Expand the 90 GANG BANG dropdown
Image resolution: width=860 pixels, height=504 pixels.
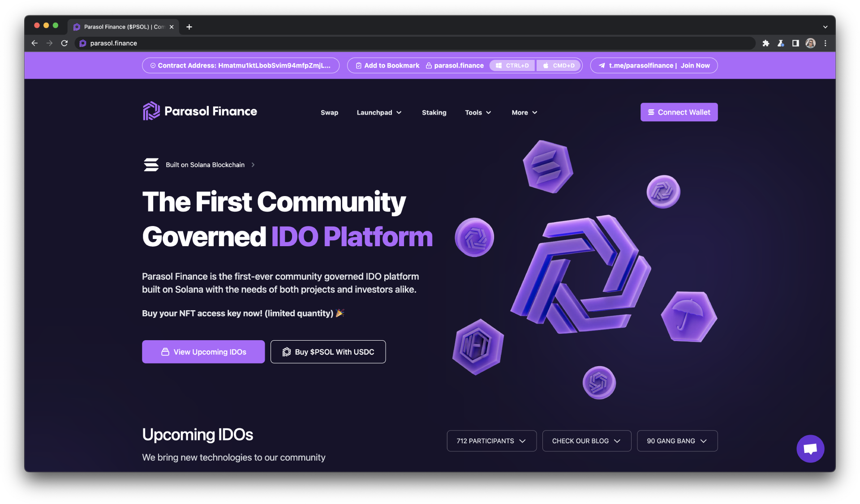(x=677, y=441)
